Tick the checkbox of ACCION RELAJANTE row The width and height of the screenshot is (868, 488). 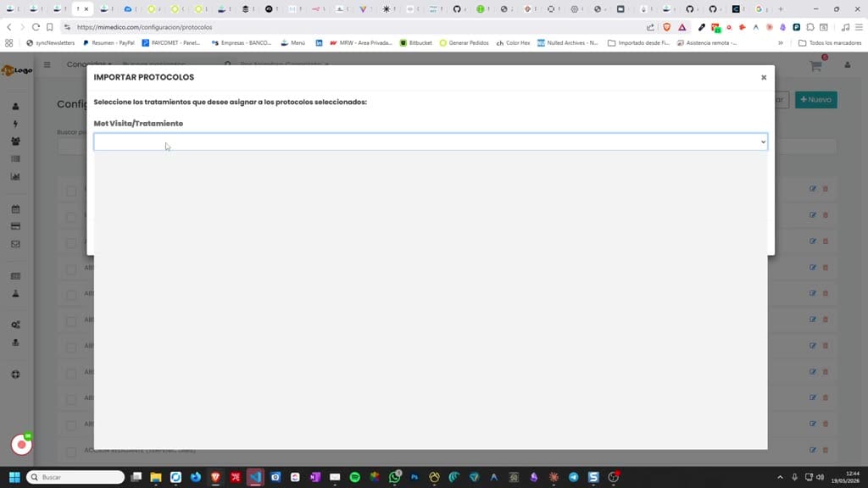(71, 452)
